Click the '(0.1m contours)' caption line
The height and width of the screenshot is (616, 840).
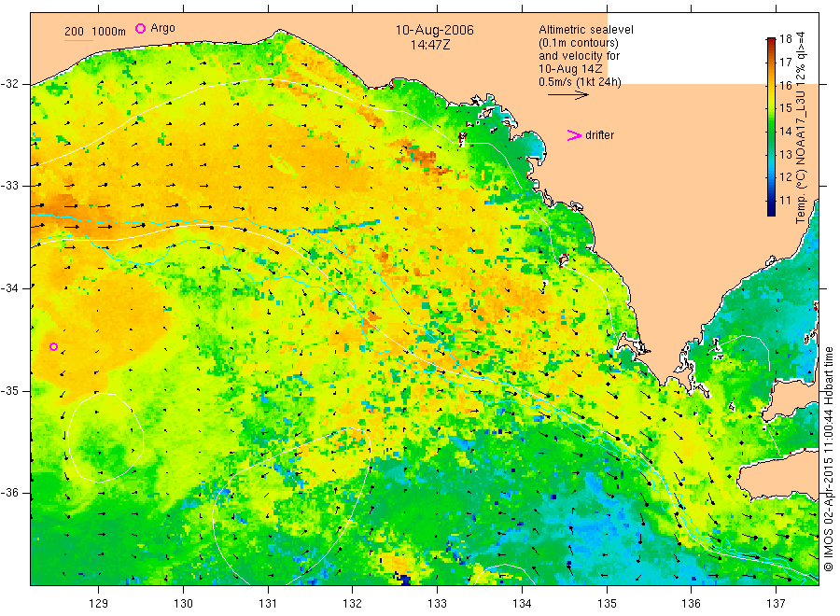click(578, 43)
